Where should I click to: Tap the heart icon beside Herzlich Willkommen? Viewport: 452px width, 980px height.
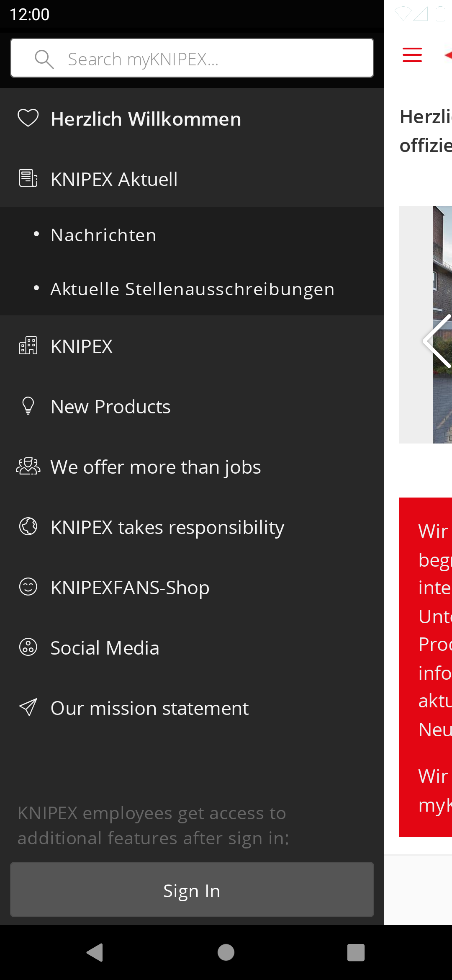tap(28, 119)
